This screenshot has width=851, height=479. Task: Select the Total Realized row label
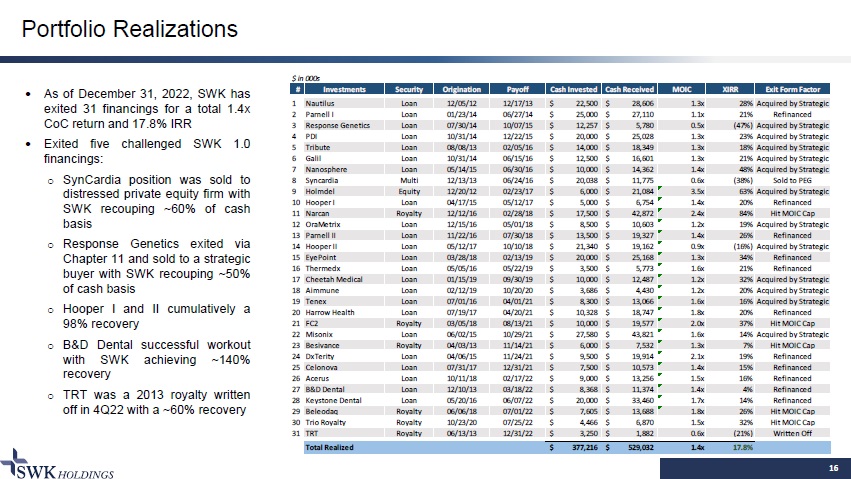(328, 448)
